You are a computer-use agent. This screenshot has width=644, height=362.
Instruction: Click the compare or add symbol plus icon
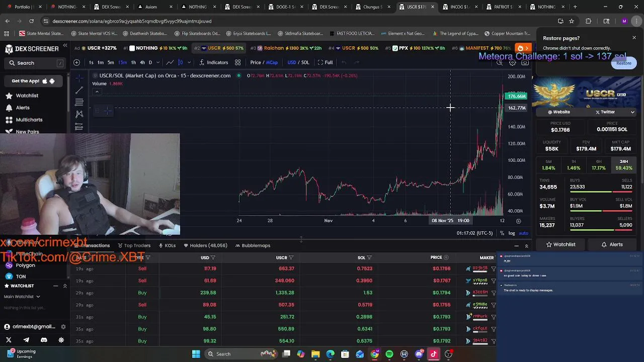[x=76, y=62]
